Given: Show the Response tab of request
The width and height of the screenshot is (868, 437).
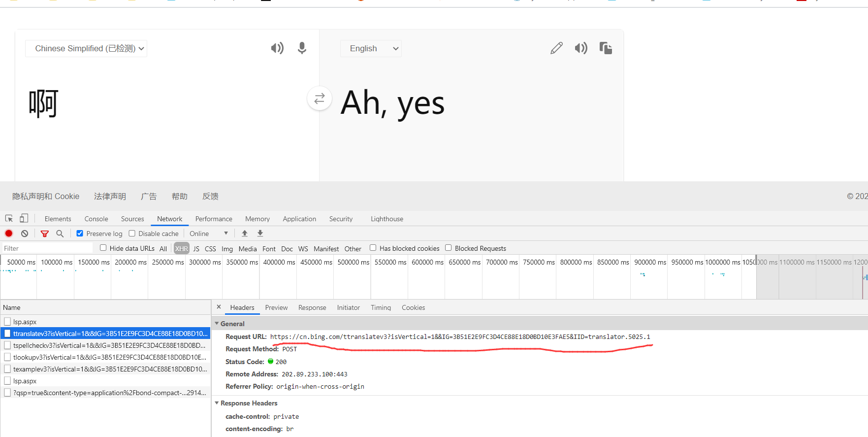Looking at the screenshot, I should coord(312,307).
